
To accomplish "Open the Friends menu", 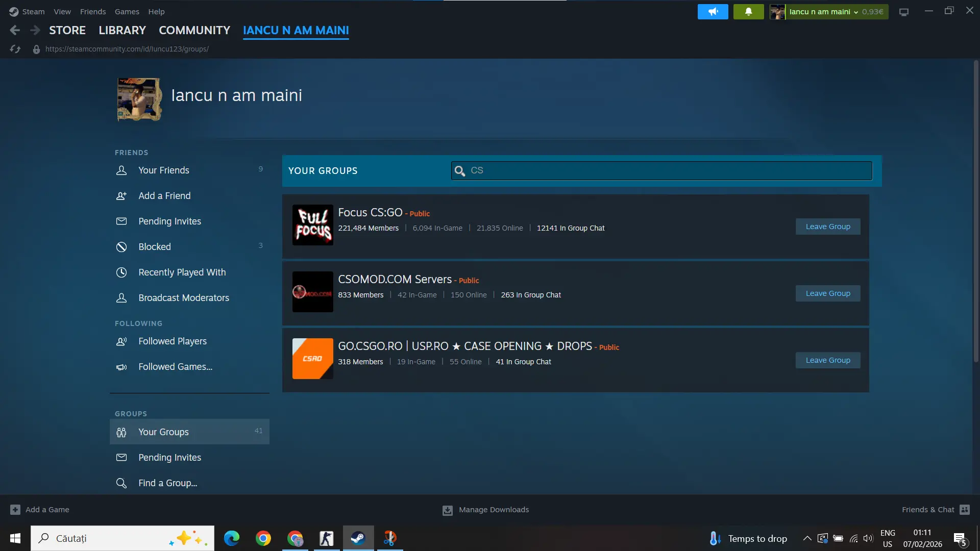I will point(93,11).
